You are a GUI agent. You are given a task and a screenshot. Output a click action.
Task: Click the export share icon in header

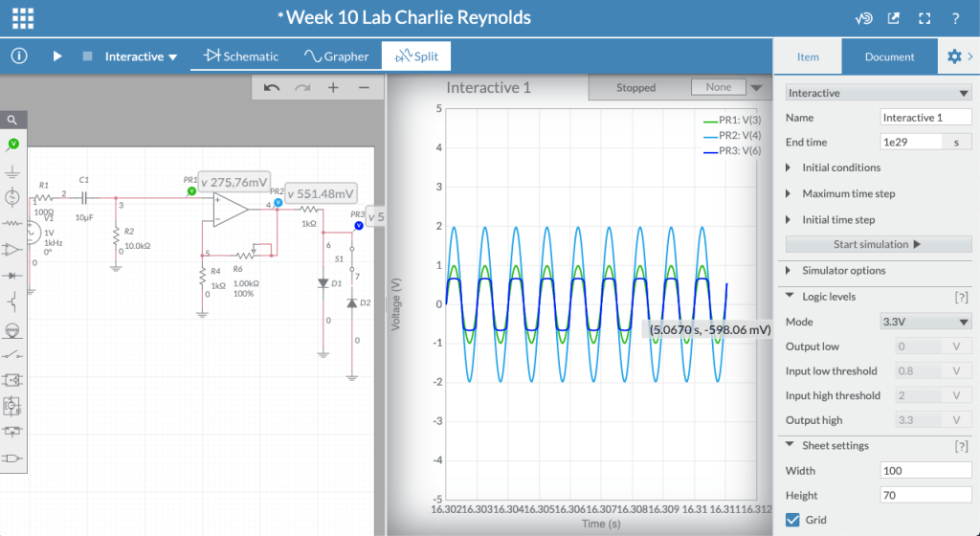point(894,18)
